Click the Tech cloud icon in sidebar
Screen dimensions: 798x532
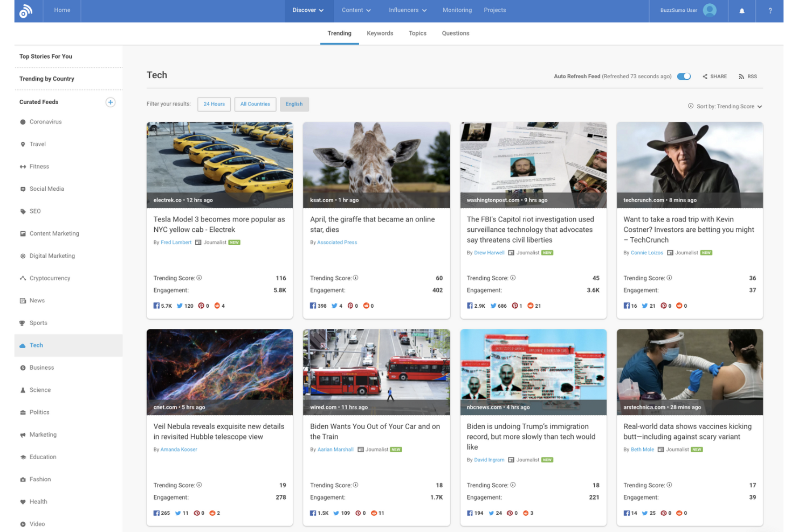(23, 346)
